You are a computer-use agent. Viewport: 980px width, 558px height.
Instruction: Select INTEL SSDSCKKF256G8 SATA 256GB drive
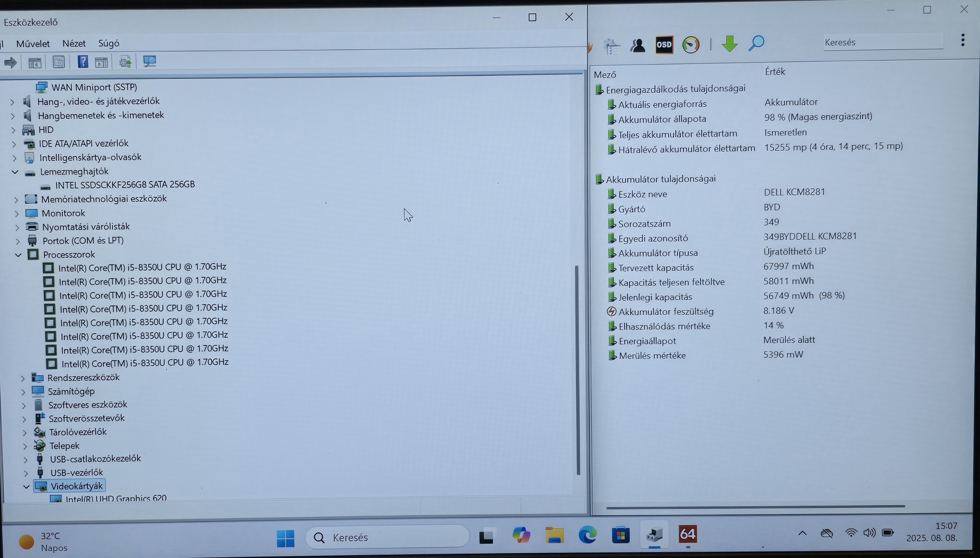(125, 184)
